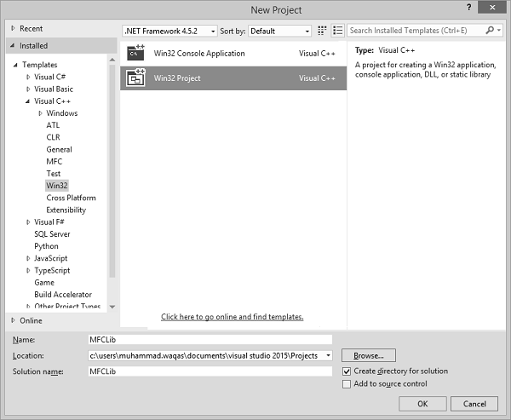Expand the Visual C# node
Image resolution: width=511 pixels, height=420 pixels.
[28, 77]
